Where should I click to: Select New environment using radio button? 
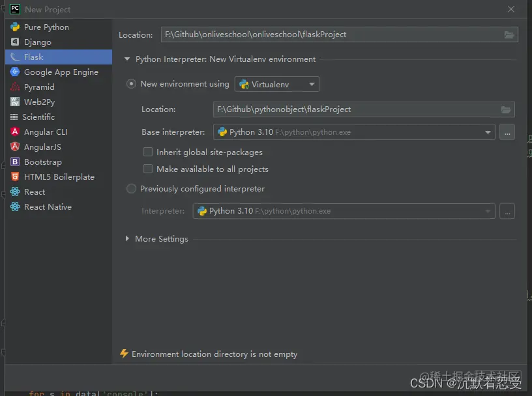pyautogui.click(x=131, y=84)
